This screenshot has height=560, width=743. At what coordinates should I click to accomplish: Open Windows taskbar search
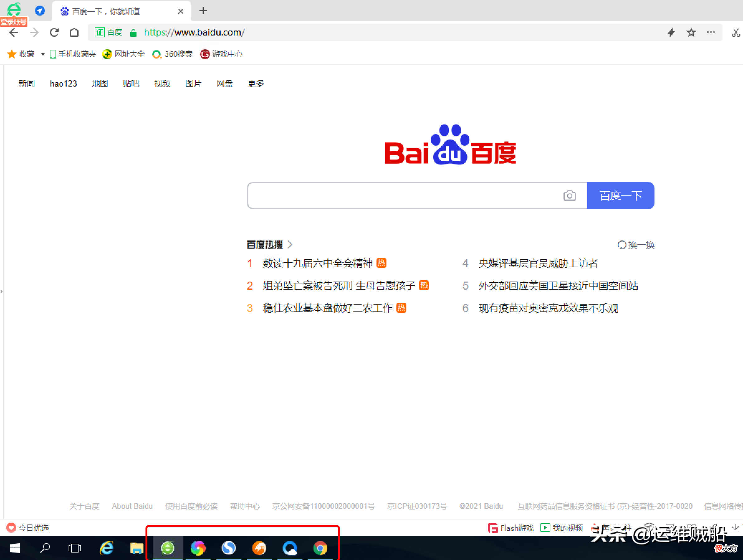pos(45,548)
